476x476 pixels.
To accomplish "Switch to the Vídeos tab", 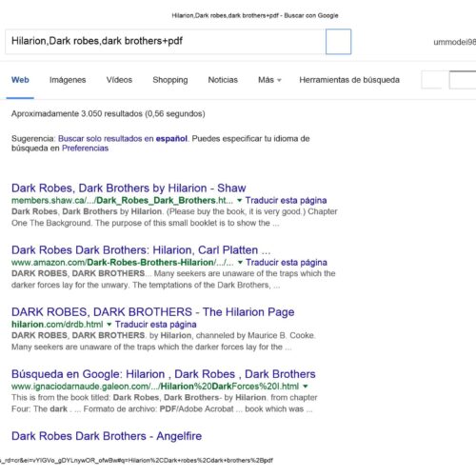I will [119, 80].
